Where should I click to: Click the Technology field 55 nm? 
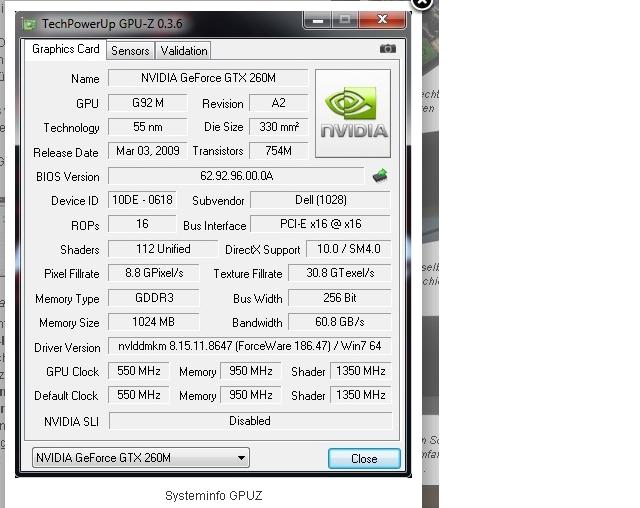[x=148, y=127]
